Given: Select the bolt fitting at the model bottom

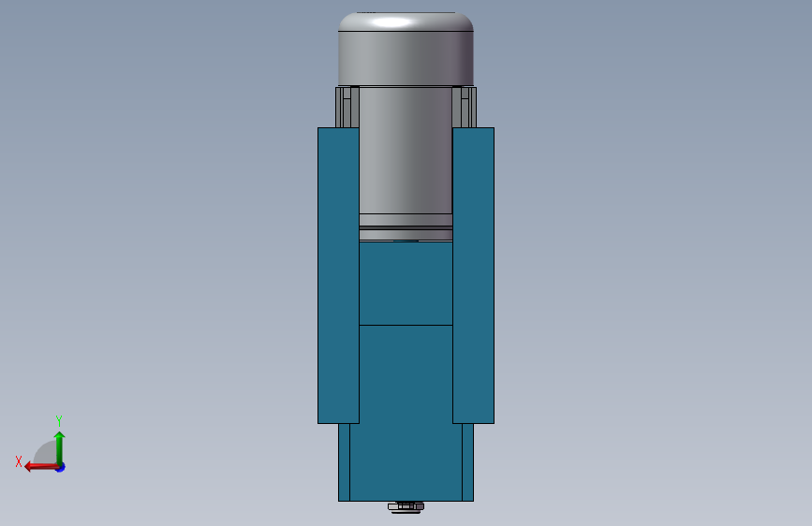Looking at the screenshot, I should [x=406, y=507].
